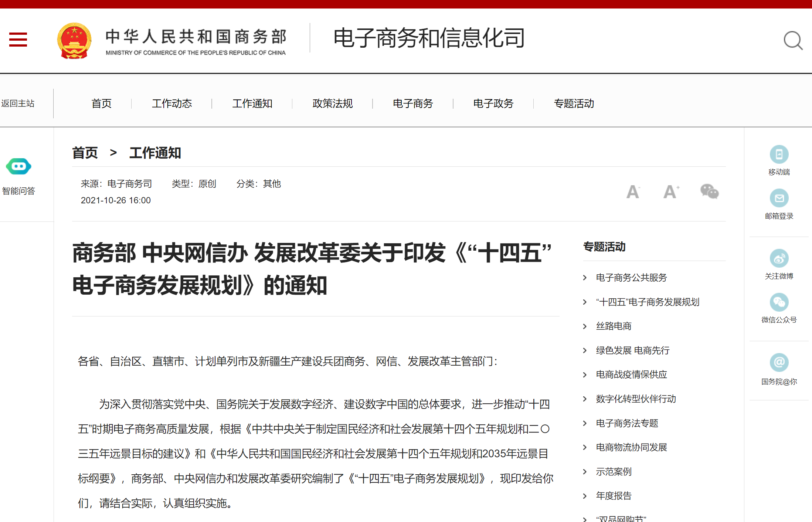Open the 政策法规 menu item
Viewport: 812px width, 522px height.
pyautogui.click(x=332, y=104)
